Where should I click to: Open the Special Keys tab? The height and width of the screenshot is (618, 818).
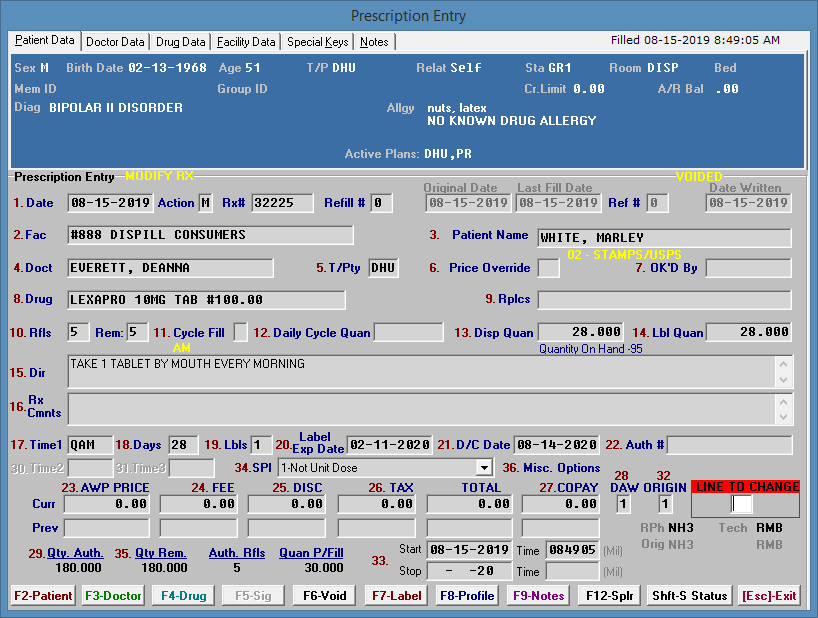click(318, 42)
